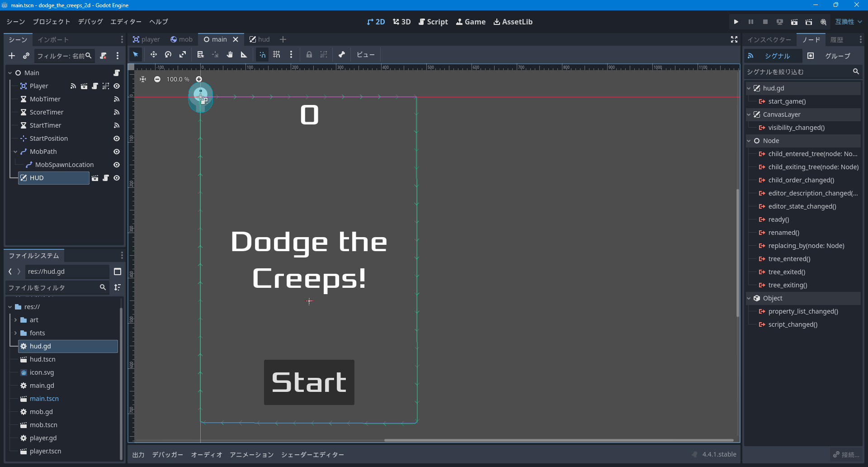Open the AssetLib workspace
The image size is (868, 467).
click(513, 22)
